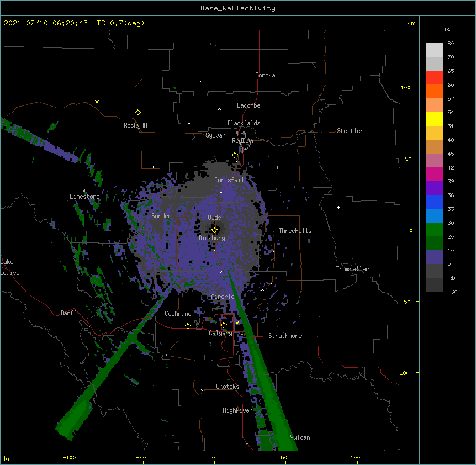Click the RedDeer city label
Screen dimensions: 476x465
243,141
